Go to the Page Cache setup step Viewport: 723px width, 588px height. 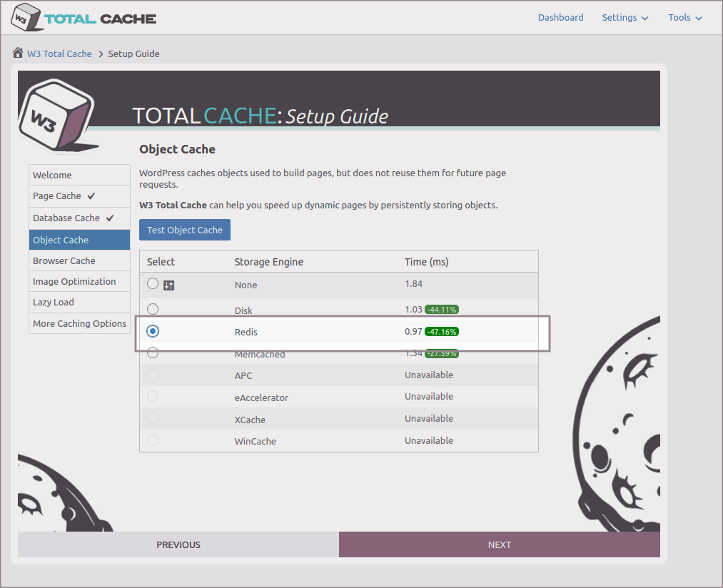64,196
